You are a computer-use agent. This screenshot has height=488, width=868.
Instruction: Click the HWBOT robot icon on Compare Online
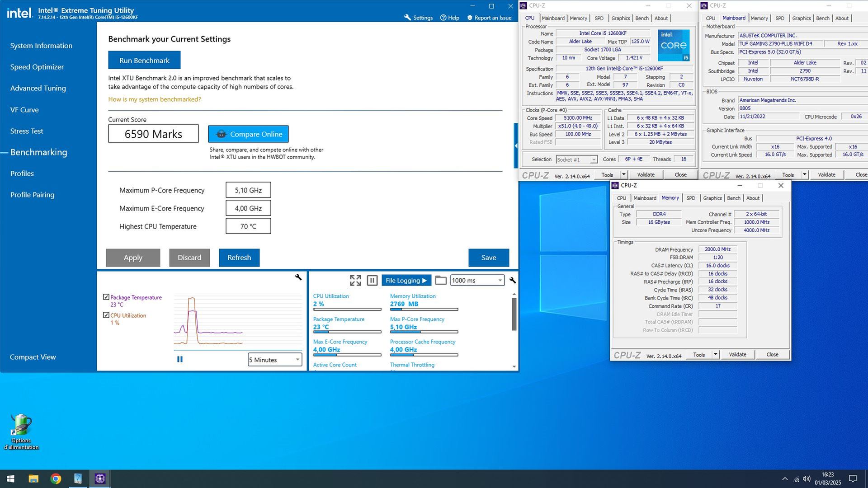click(221, 134)
